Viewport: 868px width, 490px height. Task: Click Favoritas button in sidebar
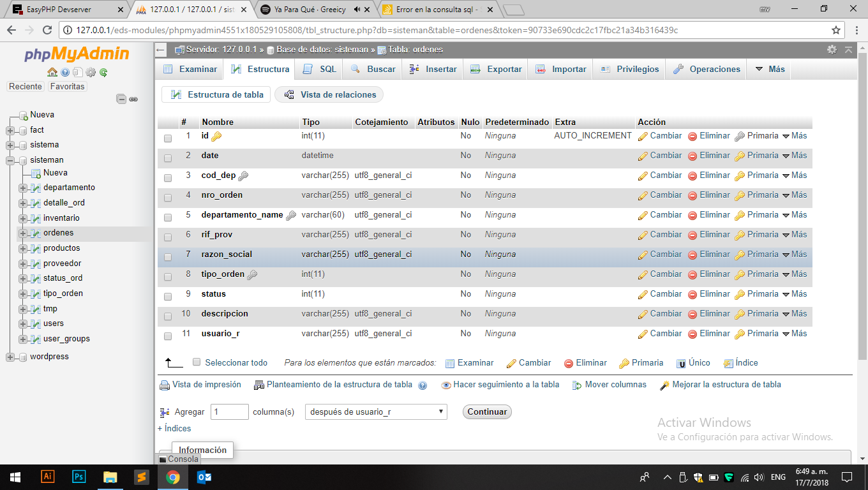68,87
